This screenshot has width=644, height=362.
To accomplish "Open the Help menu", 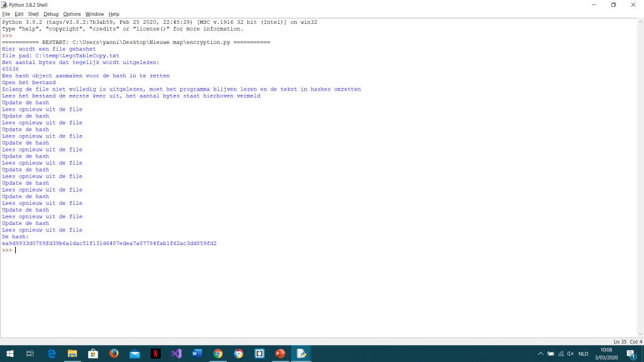I will [x=114, y=14].
